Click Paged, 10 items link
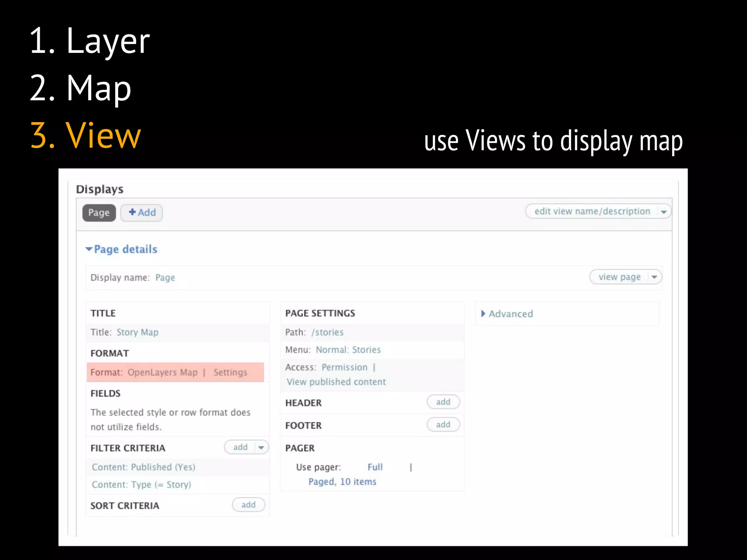747x560 pixels. [x=342, y=482]
